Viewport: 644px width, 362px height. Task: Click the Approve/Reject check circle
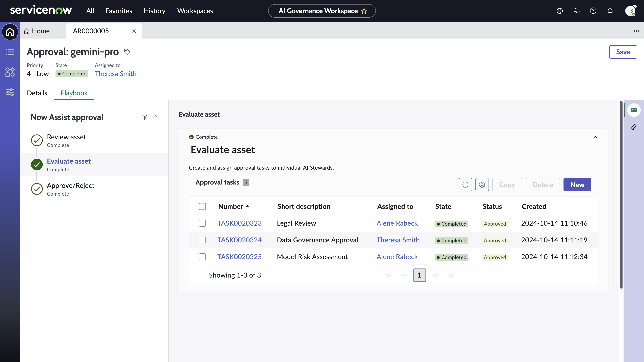pyautogui.click(x=37, y=189)
